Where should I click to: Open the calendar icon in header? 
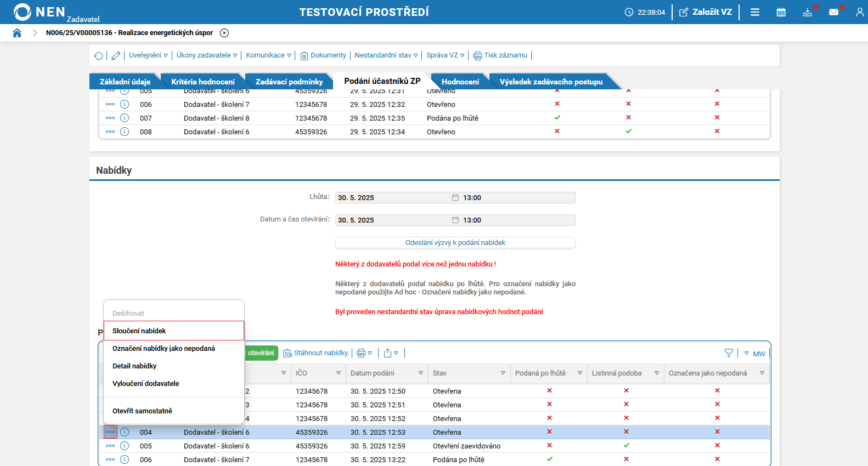[781, 12]
